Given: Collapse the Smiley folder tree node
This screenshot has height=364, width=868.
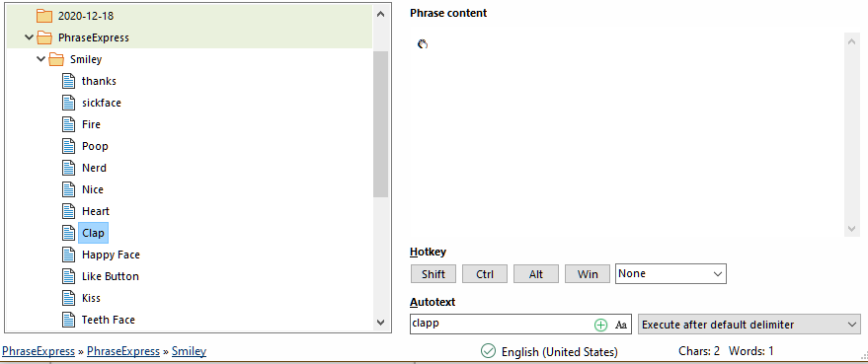Looking at the screenshot, I should [40, 59].
